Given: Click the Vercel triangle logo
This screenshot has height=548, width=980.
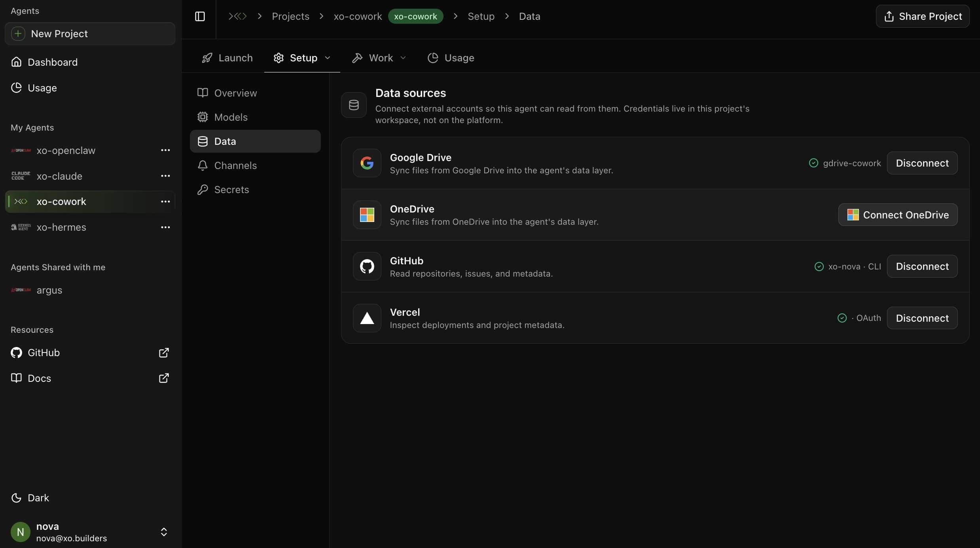Looking at the screenshot, I should pyautogui.click(x=367, y=318).
